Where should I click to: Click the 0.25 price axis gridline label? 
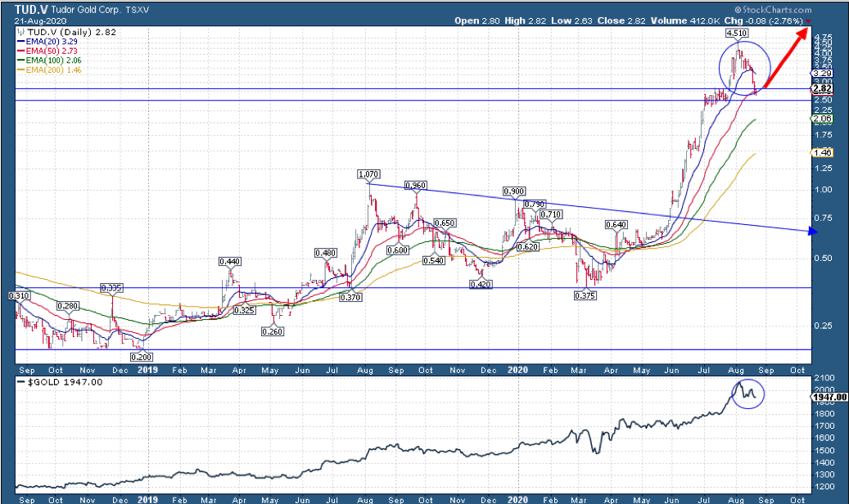tap(823, 326)
